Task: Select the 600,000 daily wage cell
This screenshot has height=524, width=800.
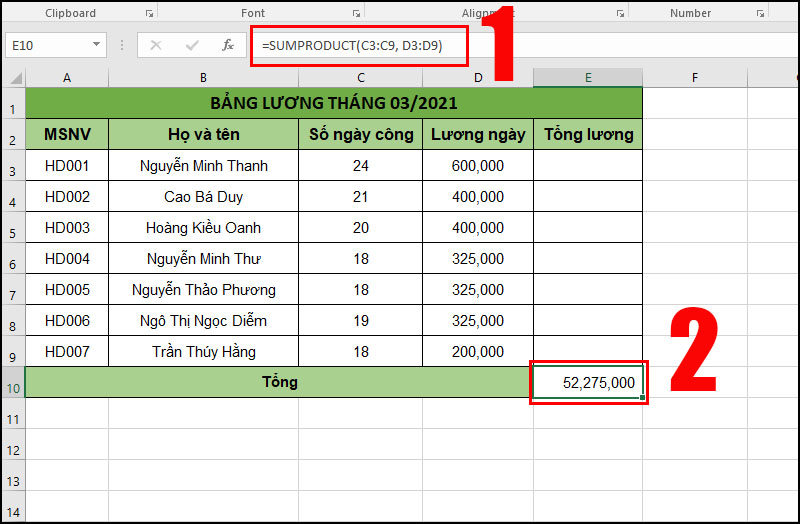Action: pyautogui.click(x=477, y=166)
